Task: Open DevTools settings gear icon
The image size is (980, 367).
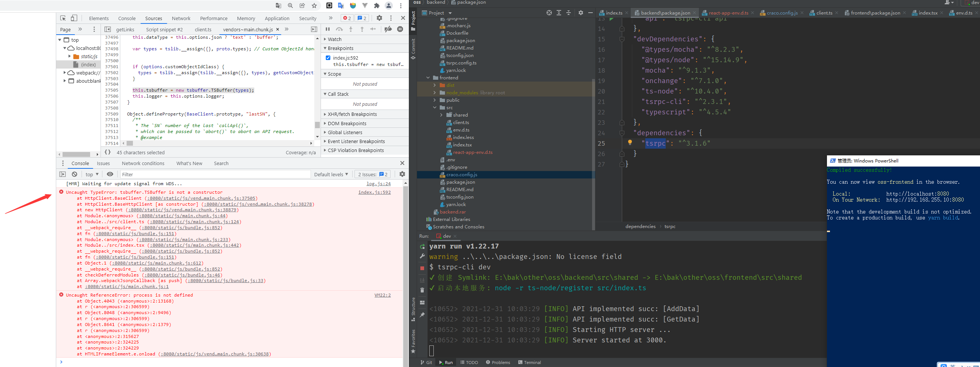Action: click(x=379, y=18)
